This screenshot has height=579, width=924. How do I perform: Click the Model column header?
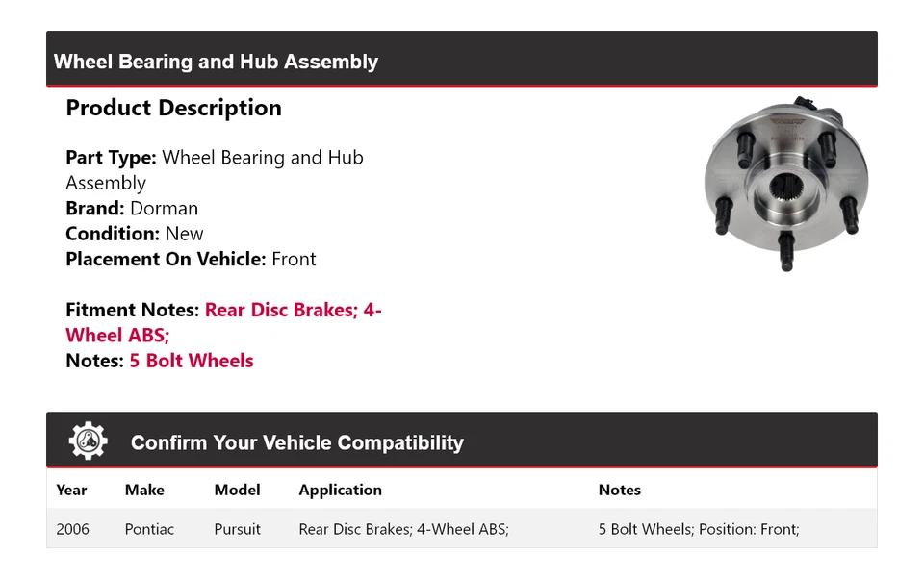click(237, 490)
